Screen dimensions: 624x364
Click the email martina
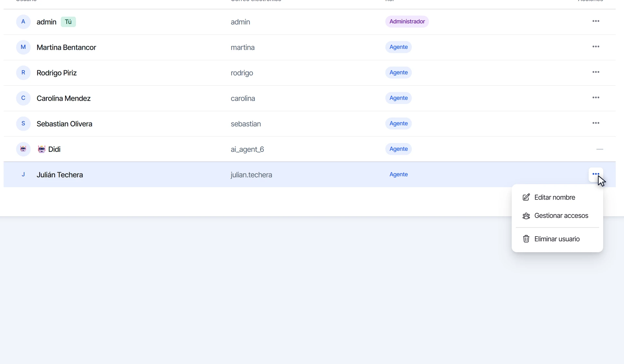(242, 47)
